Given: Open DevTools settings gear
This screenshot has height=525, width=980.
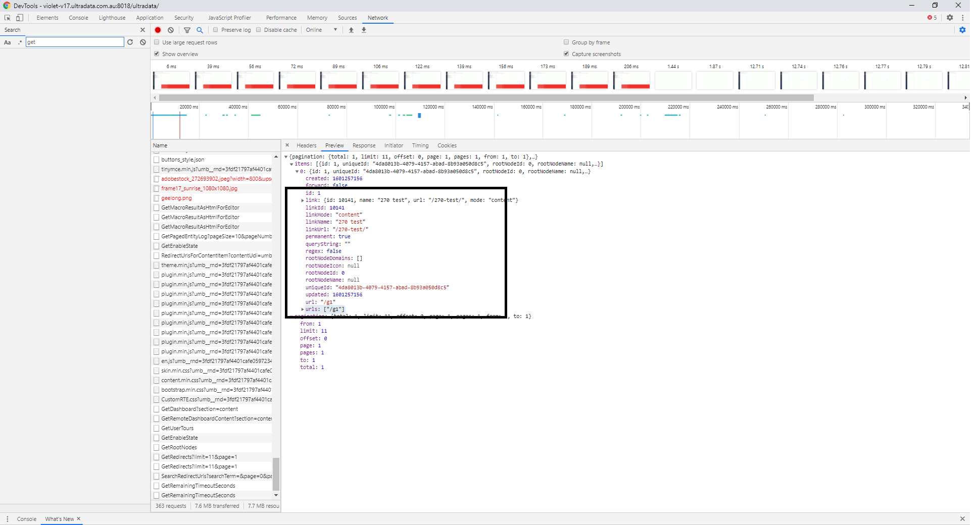Looking at the screenshot, I should pos(950,18).
